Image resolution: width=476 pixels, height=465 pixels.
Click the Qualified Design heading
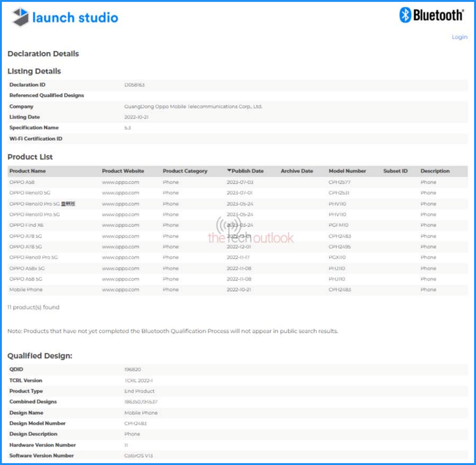point(40,356)
